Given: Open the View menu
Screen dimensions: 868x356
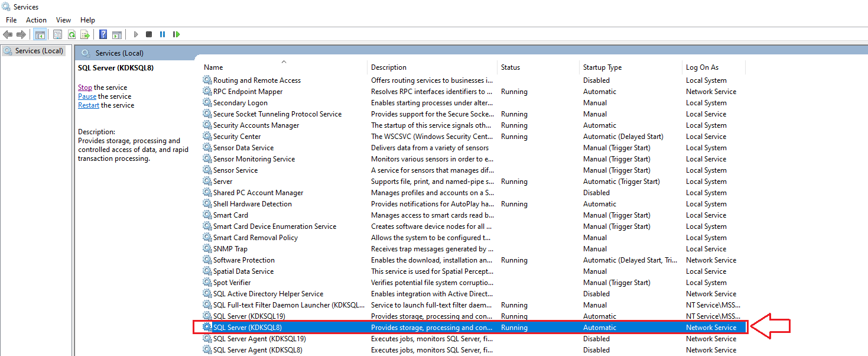Looking at the screenshot, I should (x=63, y=20).
